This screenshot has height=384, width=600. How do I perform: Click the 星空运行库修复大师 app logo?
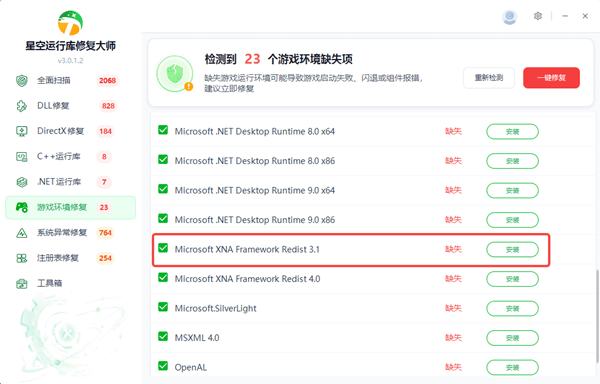(x=70, y=23)
